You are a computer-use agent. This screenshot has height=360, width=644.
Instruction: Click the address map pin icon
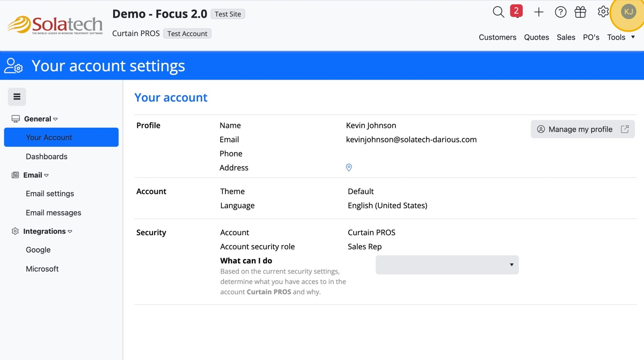click(x=349, y=168)
